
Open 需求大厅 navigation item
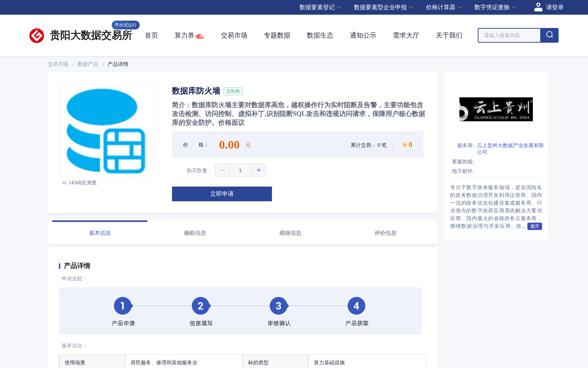(x=406, y=35)
